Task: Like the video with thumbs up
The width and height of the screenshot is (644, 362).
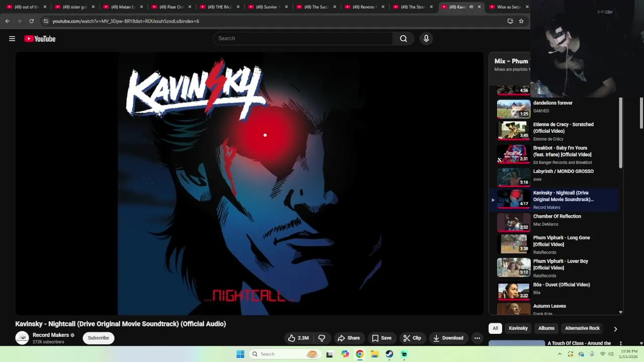Action: [x=298, y=338]
